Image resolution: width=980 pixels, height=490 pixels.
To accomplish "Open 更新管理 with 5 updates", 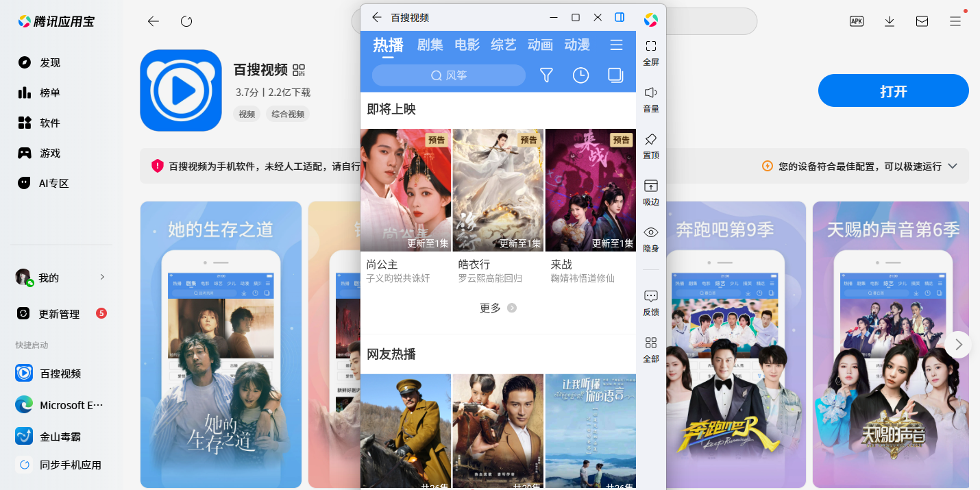I will coord(62,314).
